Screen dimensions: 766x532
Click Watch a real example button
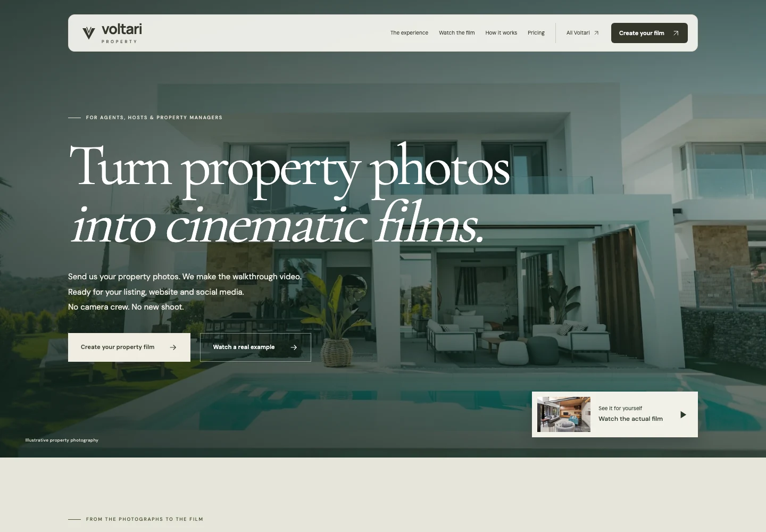(255, 347)
